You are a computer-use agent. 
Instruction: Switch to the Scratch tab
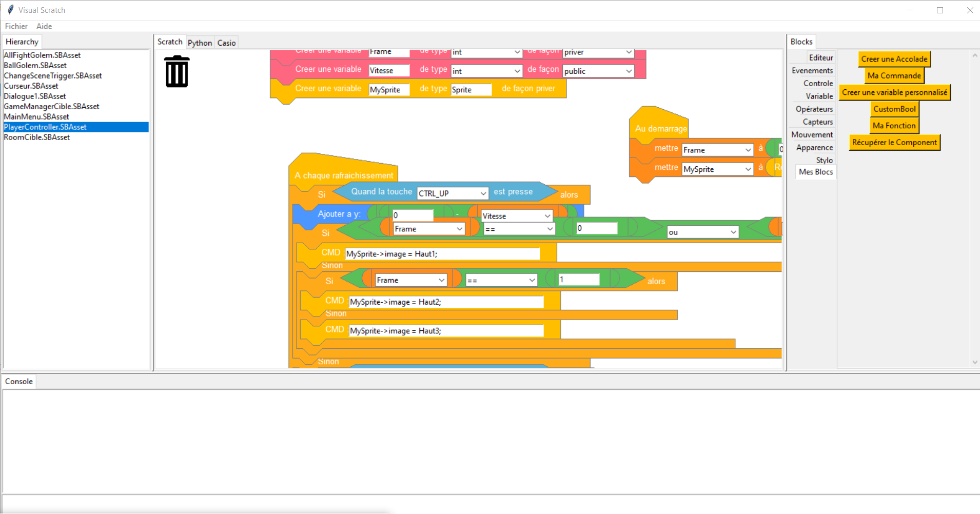(x=170, y=42)
